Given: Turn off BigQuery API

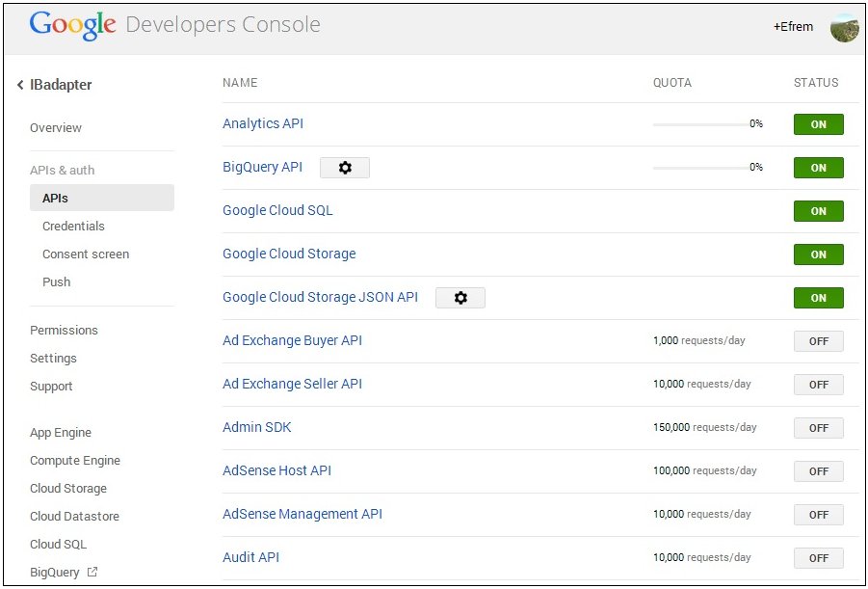Looking at the screenshot, I should tap(818, 168).
